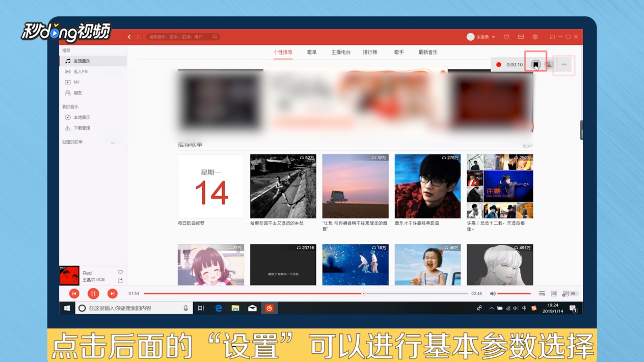Image resolution: width=644 pixels, height=362 pixels.
Task: Open the messages envelope icon
Action: coord(521,37)
